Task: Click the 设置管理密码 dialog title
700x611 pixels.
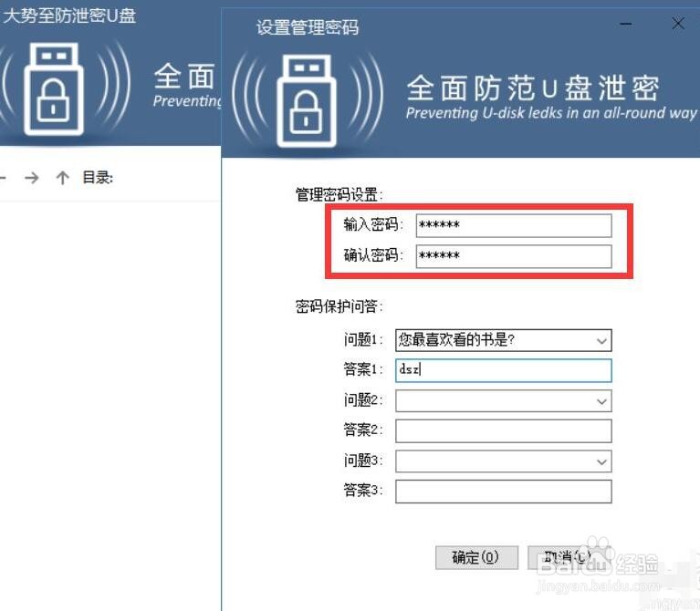Action: (x=308, y=27)
